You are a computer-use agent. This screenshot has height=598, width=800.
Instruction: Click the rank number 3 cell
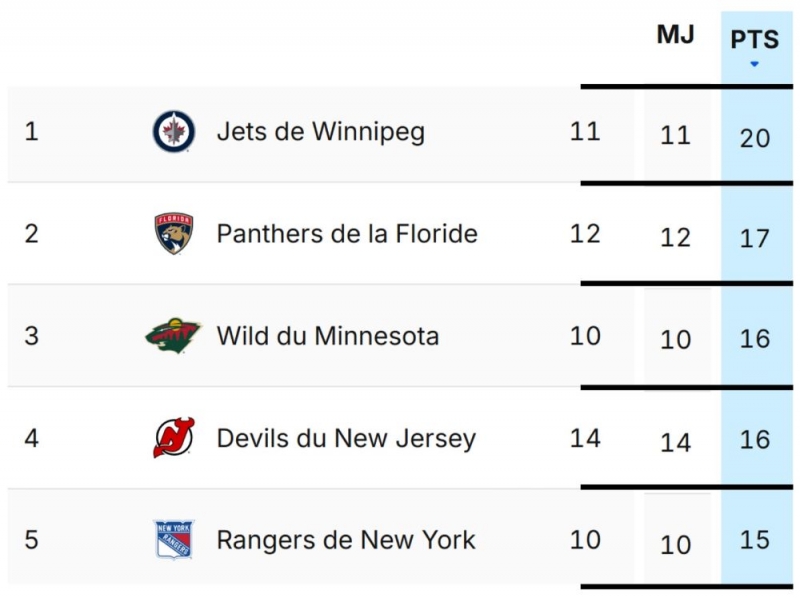31,336
